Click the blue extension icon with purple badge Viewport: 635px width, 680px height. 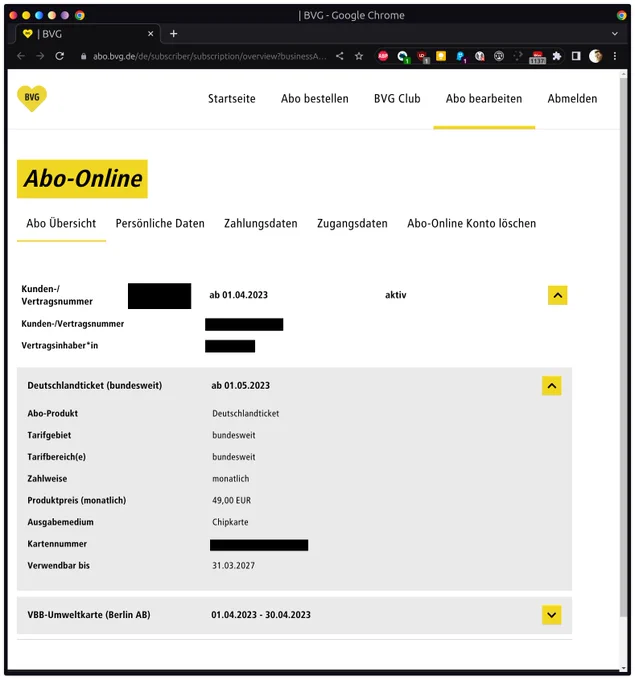coord(461,56)
